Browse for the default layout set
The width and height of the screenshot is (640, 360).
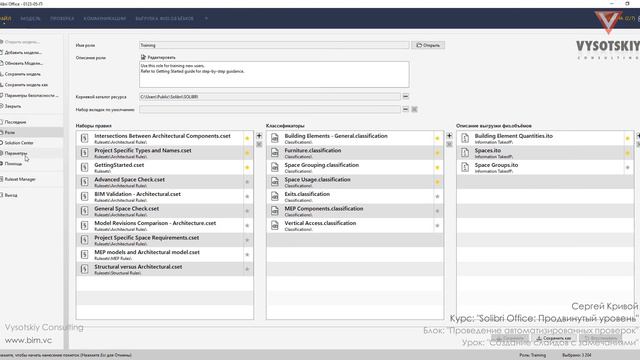point(405,109)
